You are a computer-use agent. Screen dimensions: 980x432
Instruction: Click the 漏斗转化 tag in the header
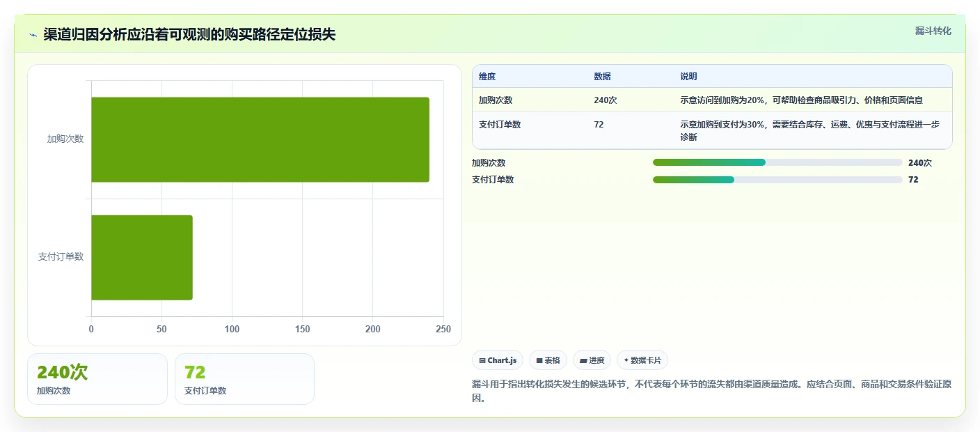pos(933,31)
